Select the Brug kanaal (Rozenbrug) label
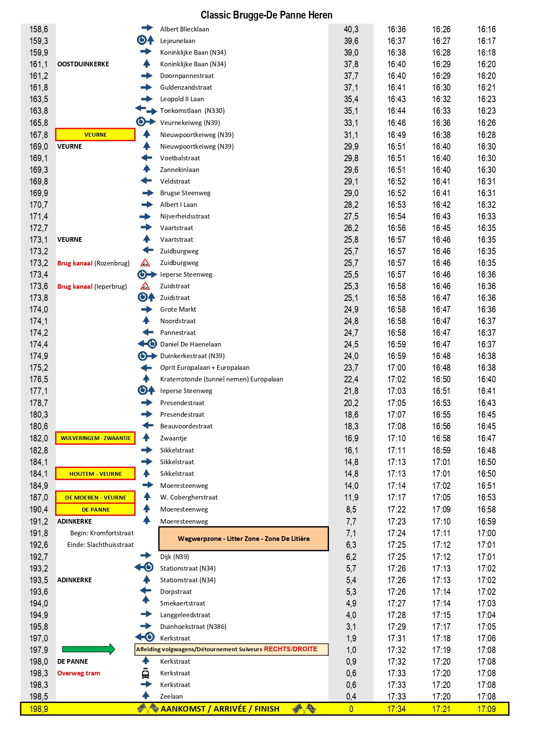The height and width of the screenshot is (756, 534). pos(93,263)
